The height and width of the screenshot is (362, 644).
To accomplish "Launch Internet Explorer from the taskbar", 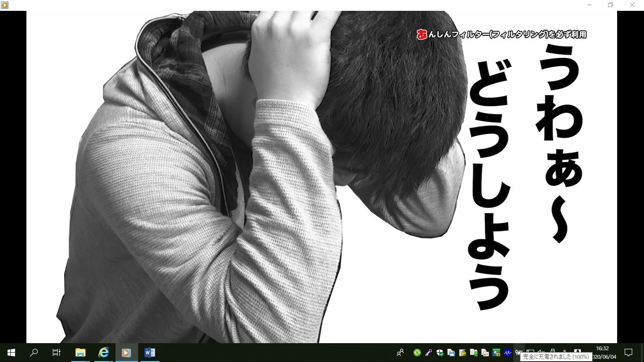I will point(103,353).
